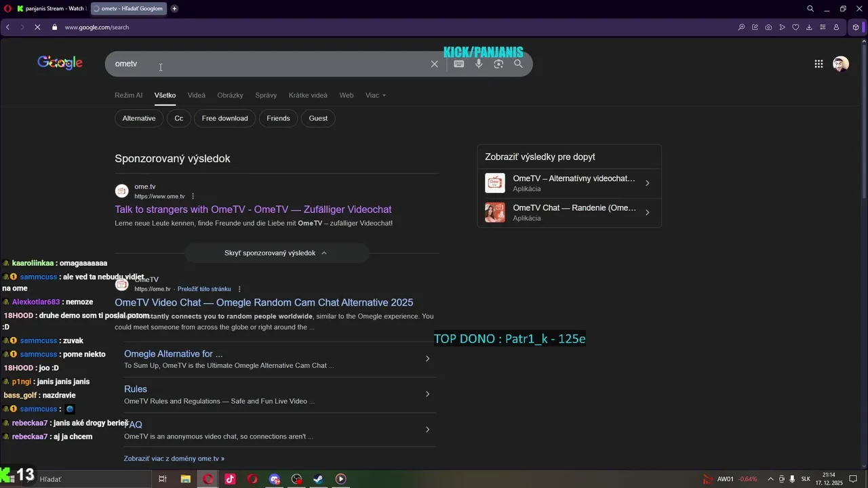The height and width of the screenshot is (488, 868).
Task: Select the Správy search tab
Action: (266, 95)
